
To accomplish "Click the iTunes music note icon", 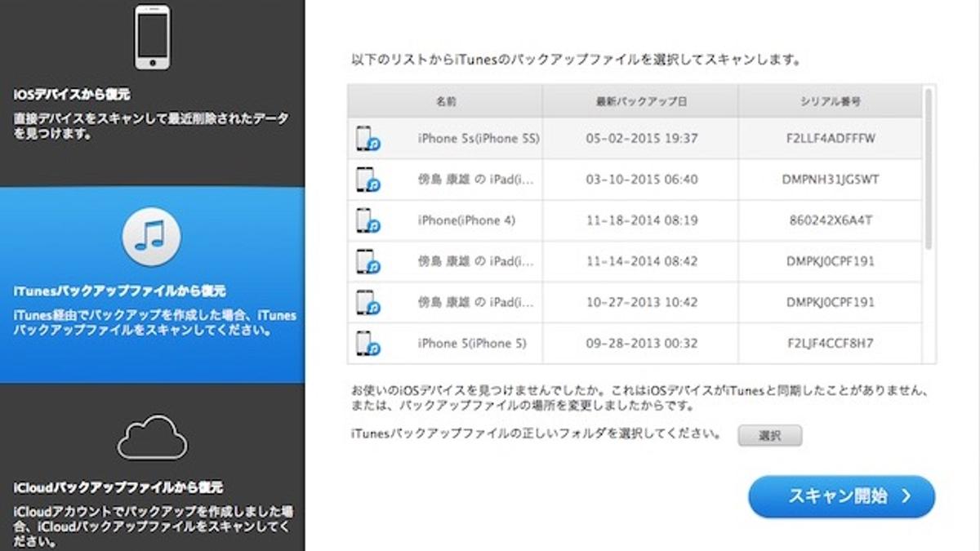I will 152,237.
